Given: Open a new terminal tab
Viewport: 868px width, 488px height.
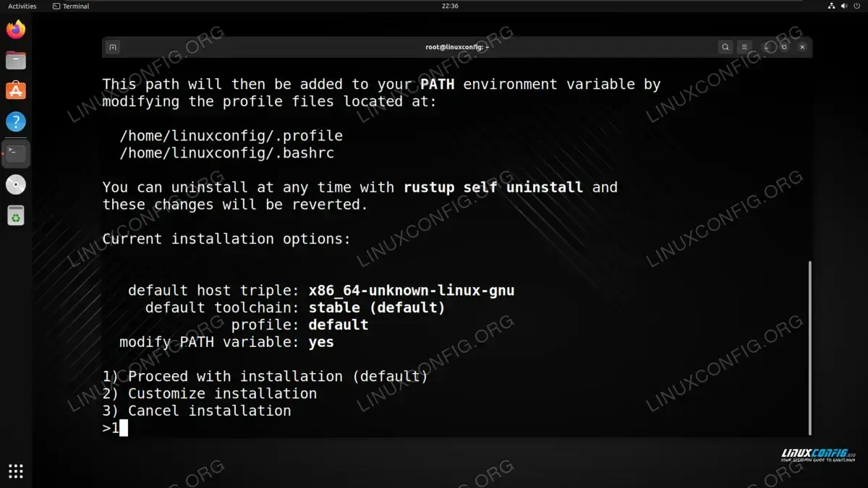Looking at the screenshot, I should (x=112, y=47).
